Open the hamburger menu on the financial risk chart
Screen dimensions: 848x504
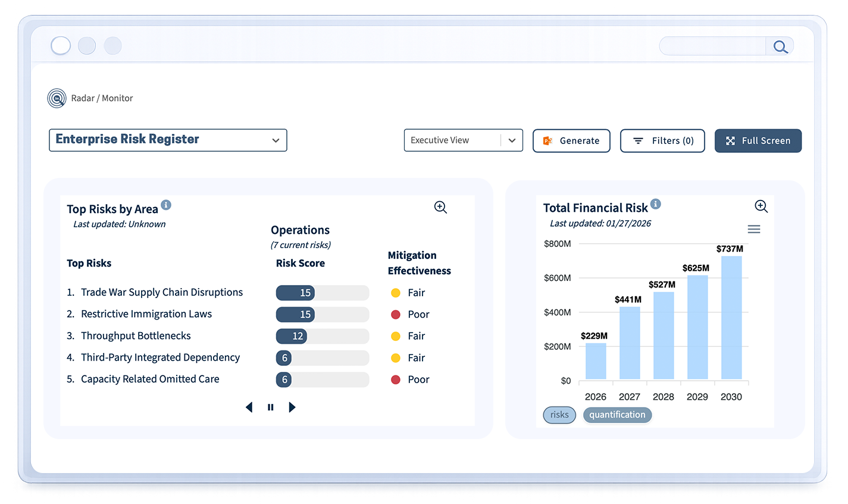point(754,228)
